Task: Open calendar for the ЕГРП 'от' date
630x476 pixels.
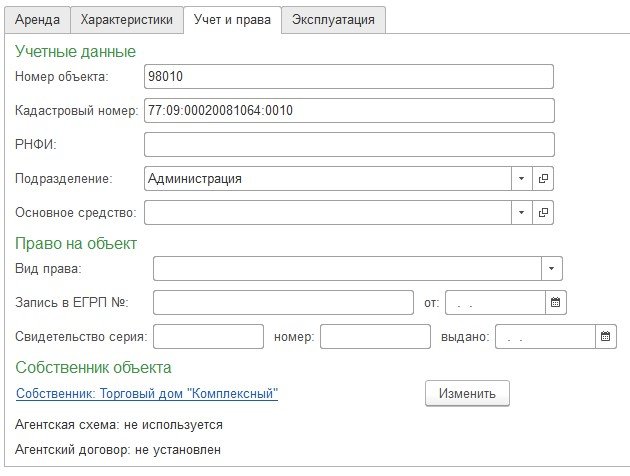Action: coord(556,302)
